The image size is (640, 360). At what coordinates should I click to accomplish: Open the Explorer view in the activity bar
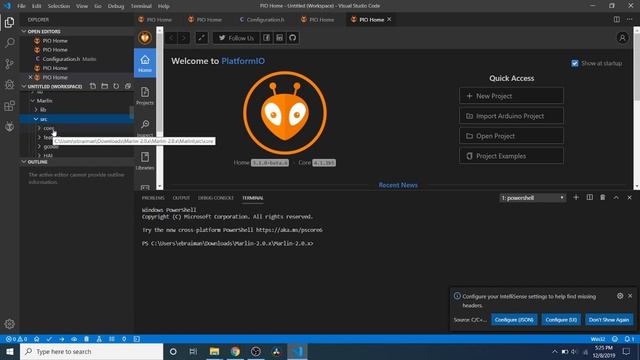9,22
